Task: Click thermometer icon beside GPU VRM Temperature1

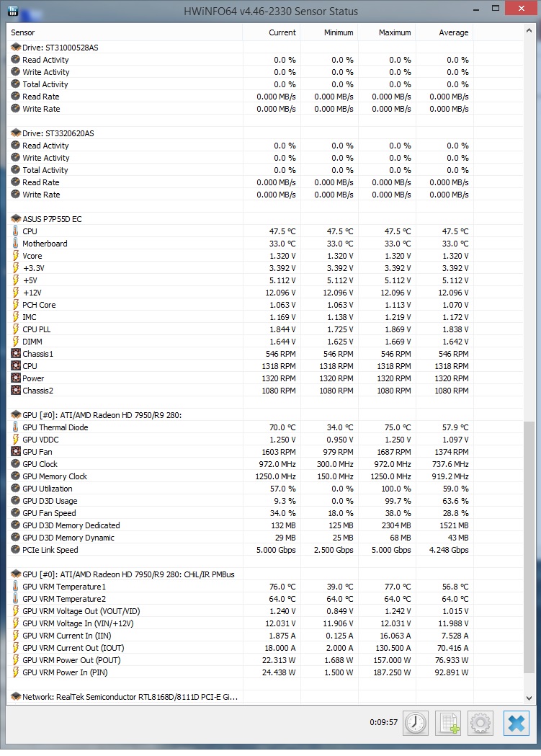Action: click(15, 587)
